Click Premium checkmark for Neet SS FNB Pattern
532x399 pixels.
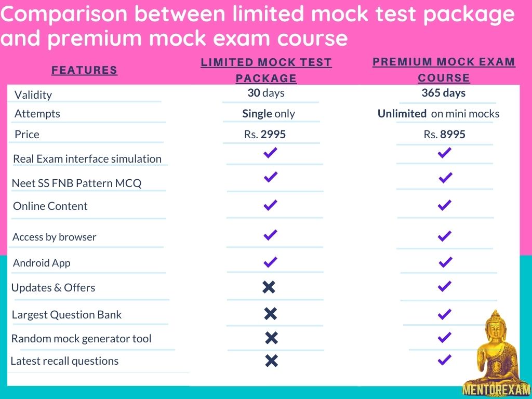(445, 178)
